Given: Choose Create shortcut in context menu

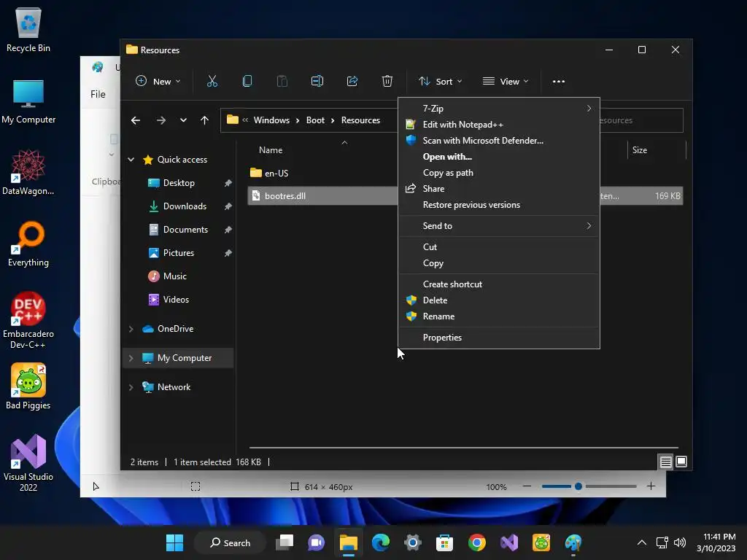Looking at the screenshot, I should (499, 284).
